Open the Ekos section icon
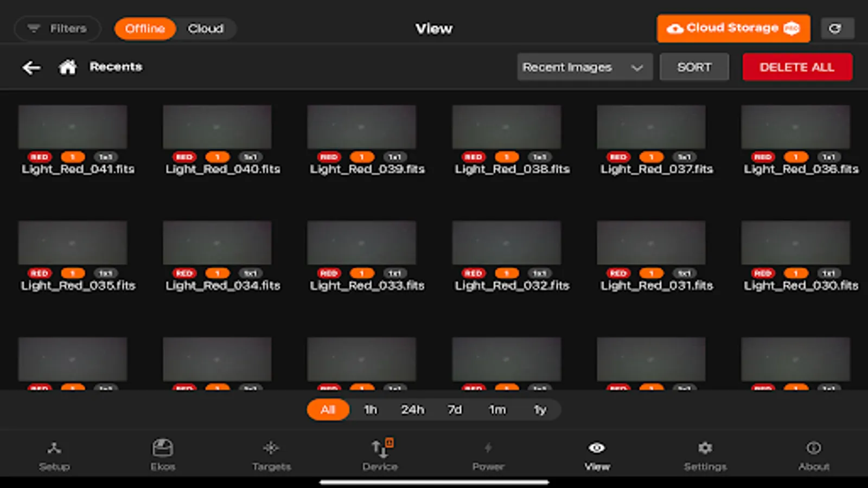868x488 pixels. (x=163, y=448)
